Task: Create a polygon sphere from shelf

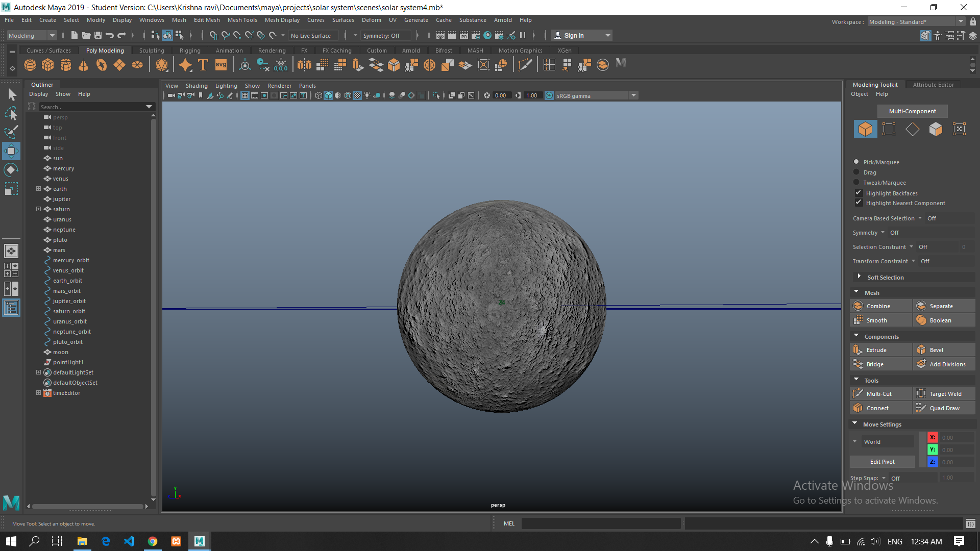Action: [x=30, y=65]
